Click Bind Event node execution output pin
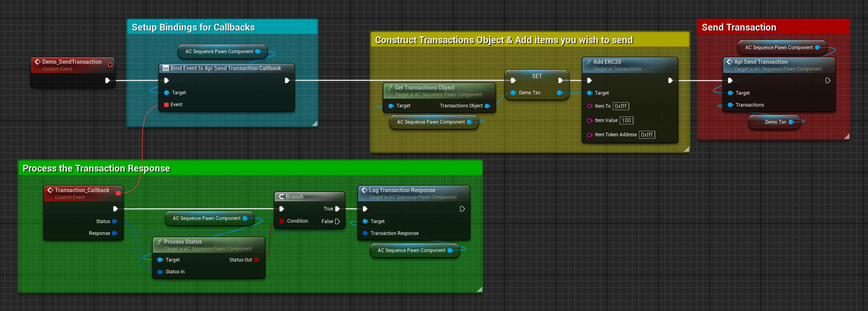The image size is (868, 311). coord(287,80)
